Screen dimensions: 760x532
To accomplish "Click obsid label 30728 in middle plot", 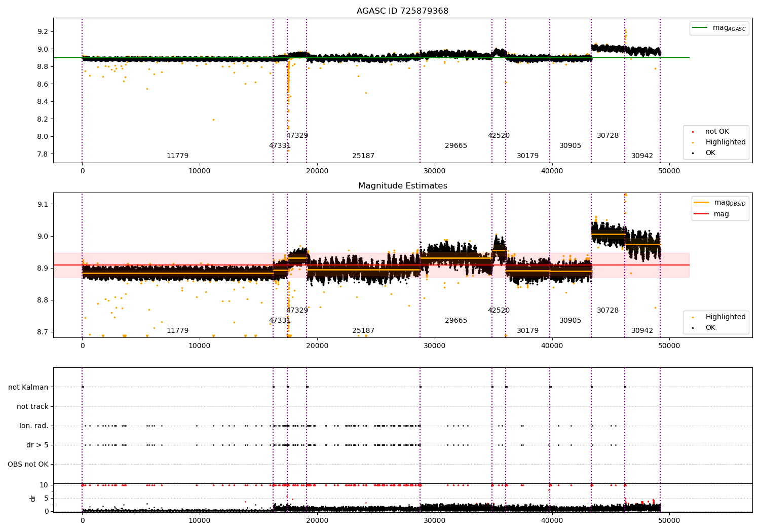I will pos(607,311).
